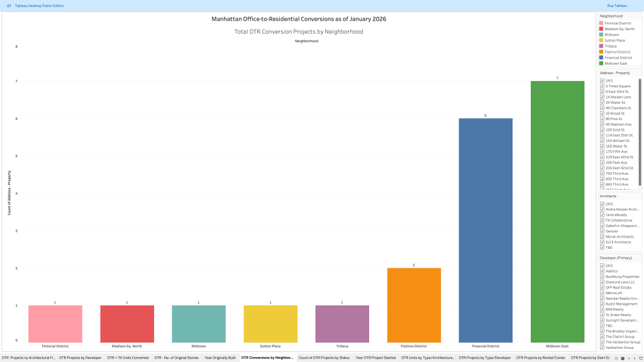This screenshot has width=644, height=362.
Task: Switch to the filmstrip view icon
Action: pos(624,358)
